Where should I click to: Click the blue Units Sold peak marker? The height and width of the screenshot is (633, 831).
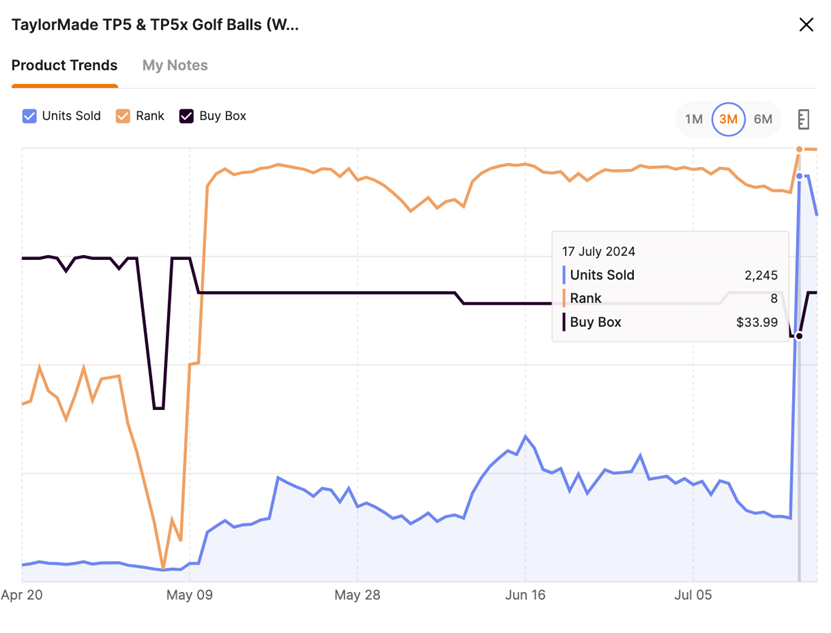coord(799,176)
